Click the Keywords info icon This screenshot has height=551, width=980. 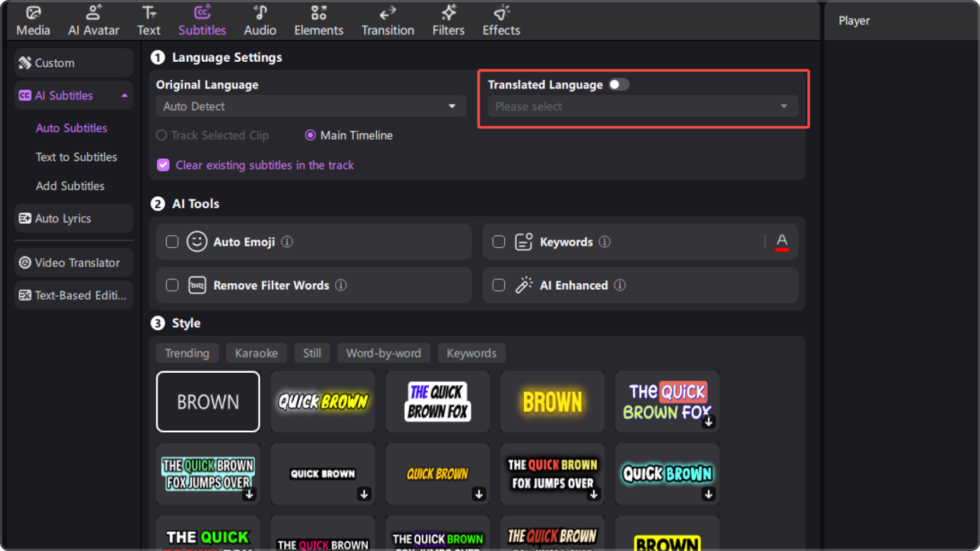(604, 242)
